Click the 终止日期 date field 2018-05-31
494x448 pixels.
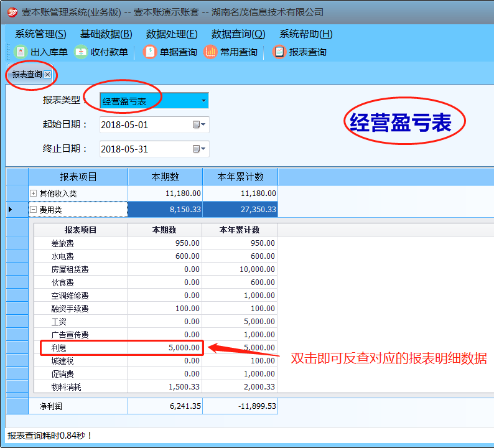click(154, 149)
